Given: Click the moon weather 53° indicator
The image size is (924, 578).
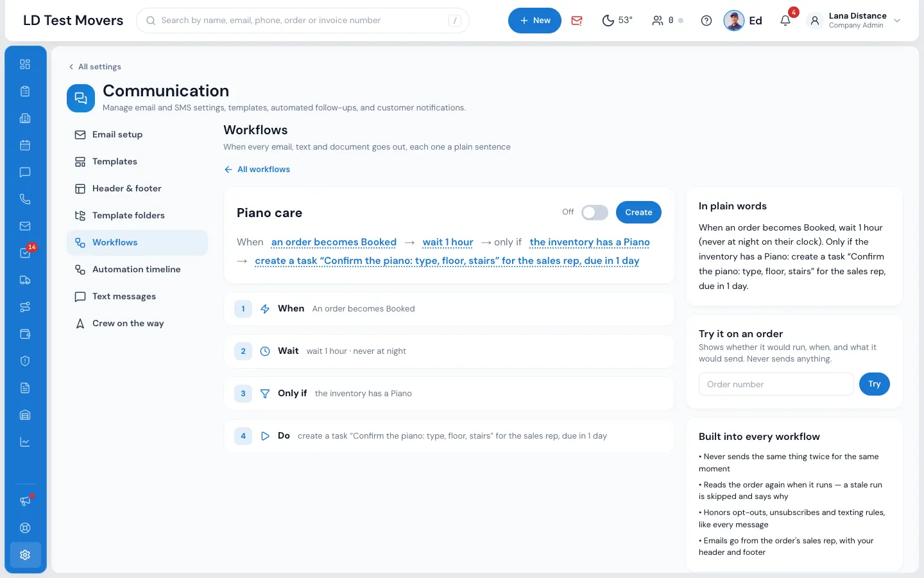Looking at the screenshot, I should (x=617, y=21).
